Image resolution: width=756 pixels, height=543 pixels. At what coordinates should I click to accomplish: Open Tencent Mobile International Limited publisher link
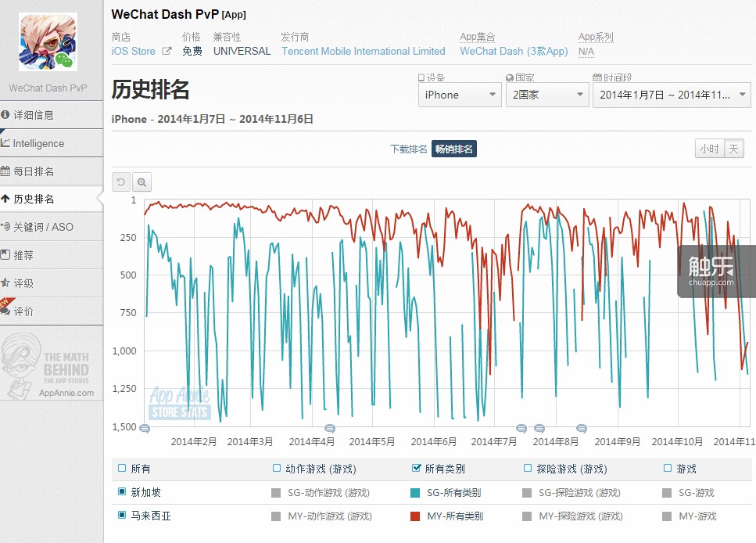pos(363,51)
